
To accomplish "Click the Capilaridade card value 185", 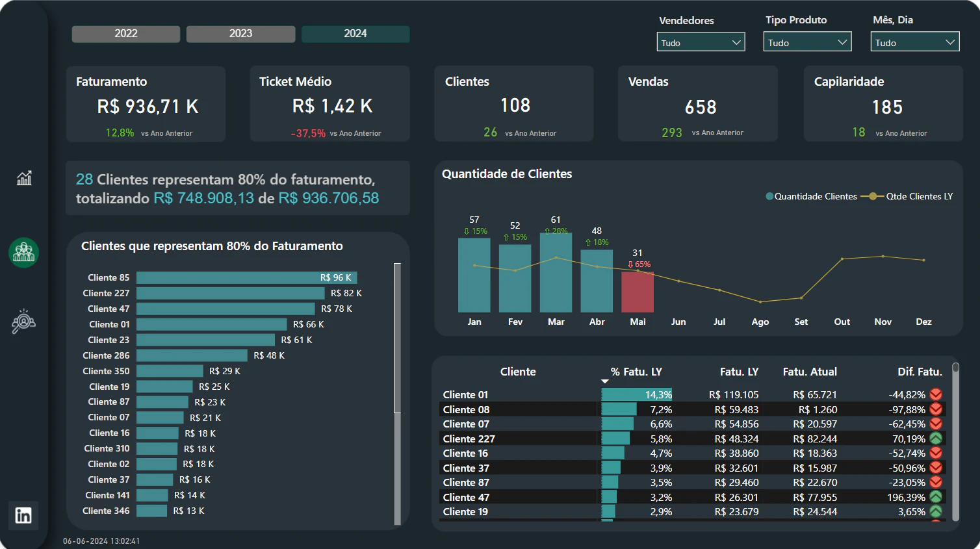I will point(887,107).
